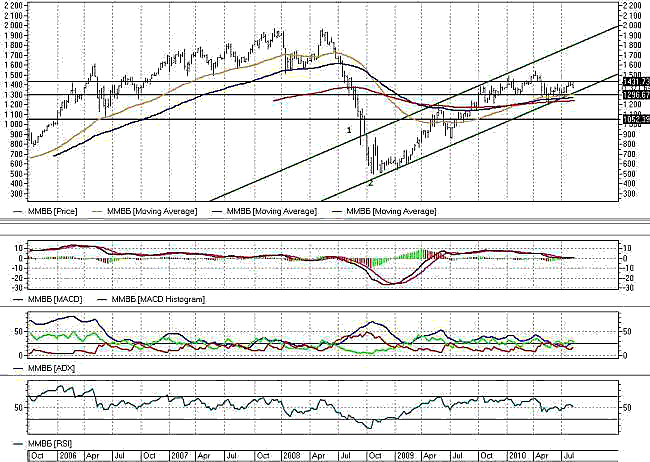Click the Oct label just before 2007
The height and width of the screenshot is (462, 650).
pos(150,456)
